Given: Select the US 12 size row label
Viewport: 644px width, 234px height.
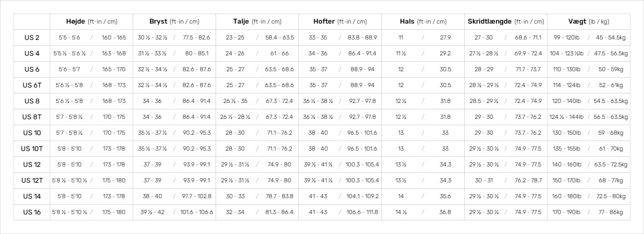Looking at the screenshot, I should click(32, 165).
